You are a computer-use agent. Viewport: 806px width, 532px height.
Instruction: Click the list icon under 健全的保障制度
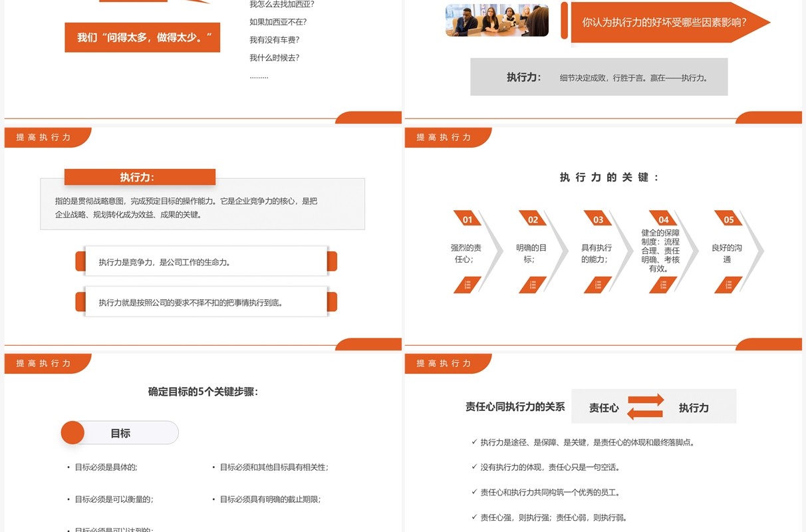663,285
